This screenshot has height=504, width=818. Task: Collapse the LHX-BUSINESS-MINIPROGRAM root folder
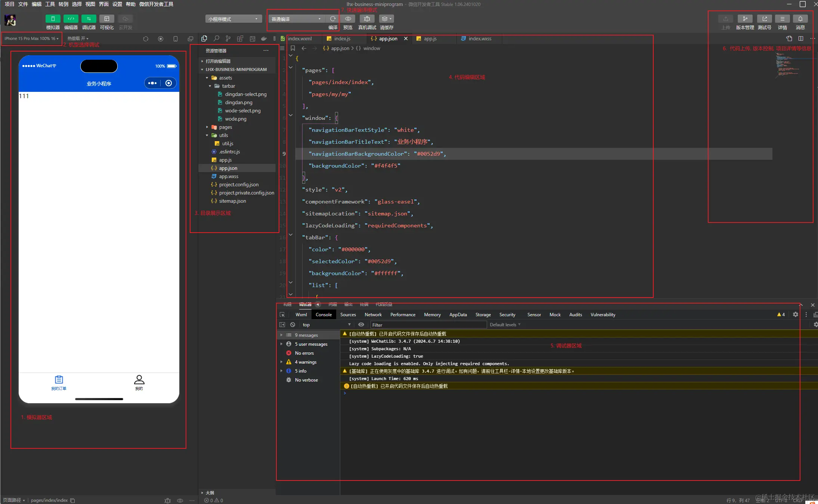click(x=237, y=69)
